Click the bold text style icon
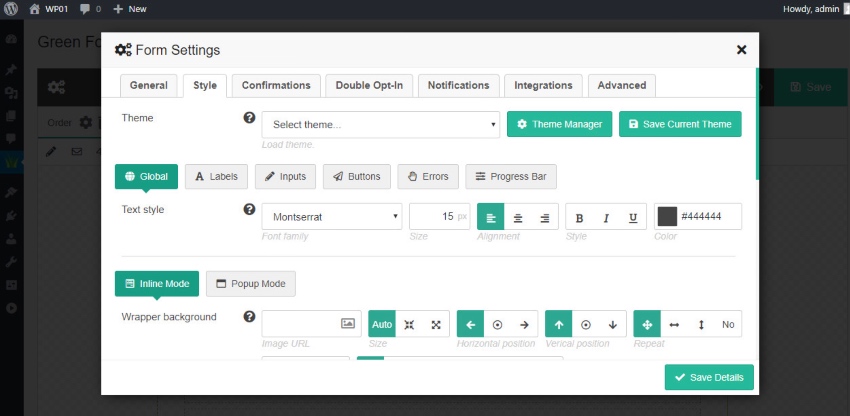The height and width of the screenshot is (416, 850). 579,217
